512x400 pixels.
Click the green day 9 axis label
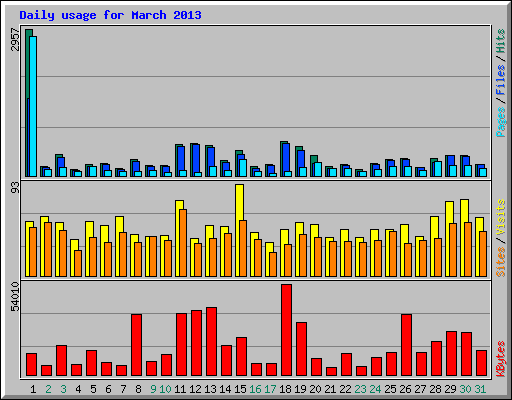(153, 389)
